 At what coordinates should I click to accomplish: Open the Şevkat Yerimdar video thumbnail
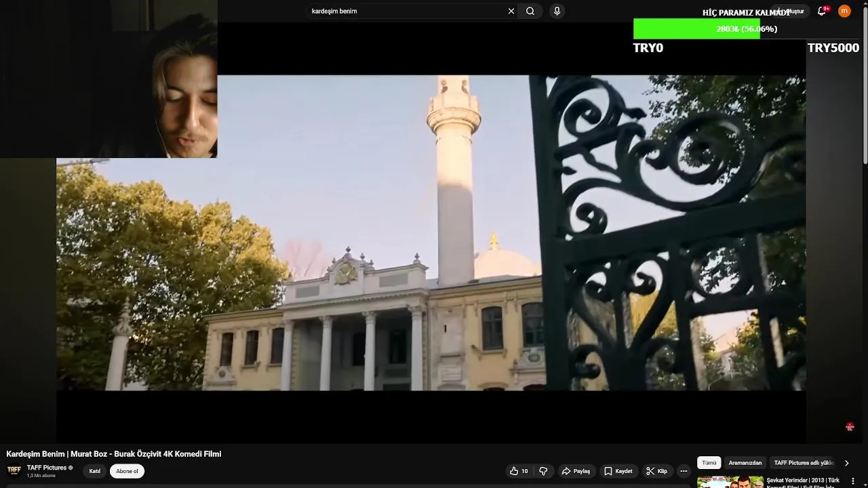click(730, 482)
